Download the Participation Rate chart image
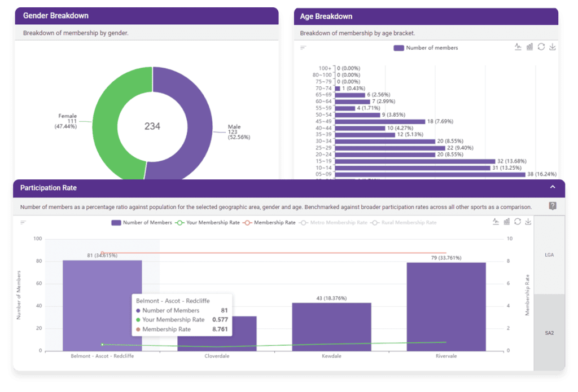Viewport: 578px width, 392px height. pyautogui.click(x=528, y=222)
